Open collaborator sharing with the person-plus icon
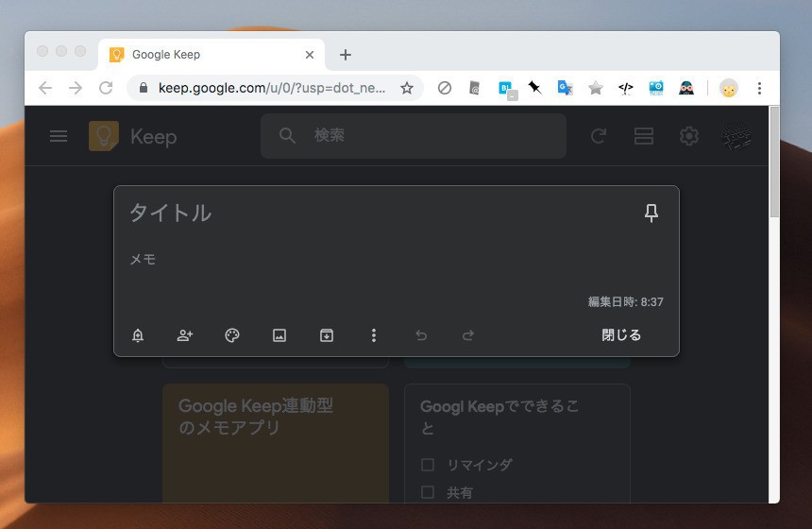 (185, 335)
